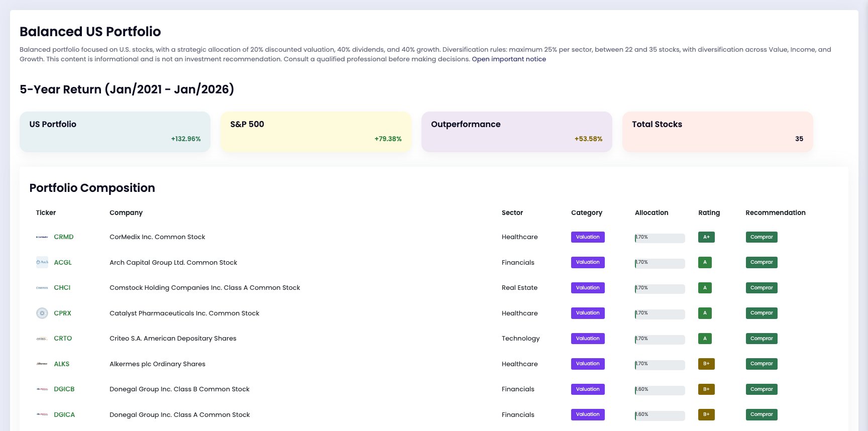Click allocation bar for CRMD row

pos(660,238)
